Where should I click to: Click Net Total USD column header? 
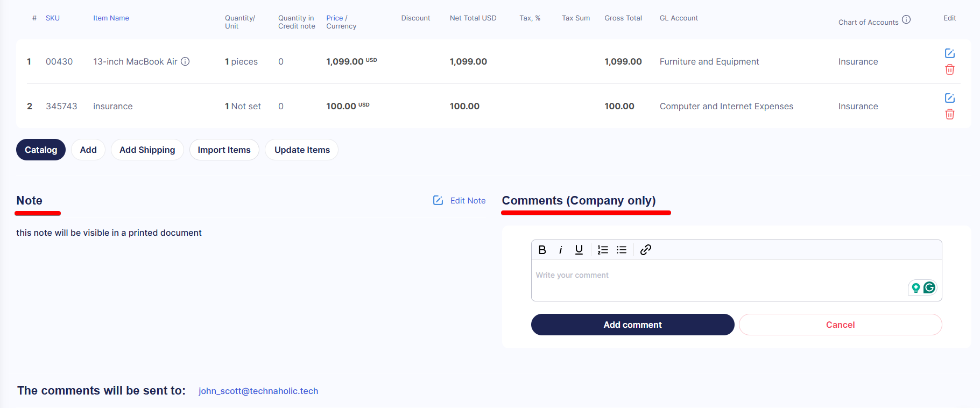(473, 18)
